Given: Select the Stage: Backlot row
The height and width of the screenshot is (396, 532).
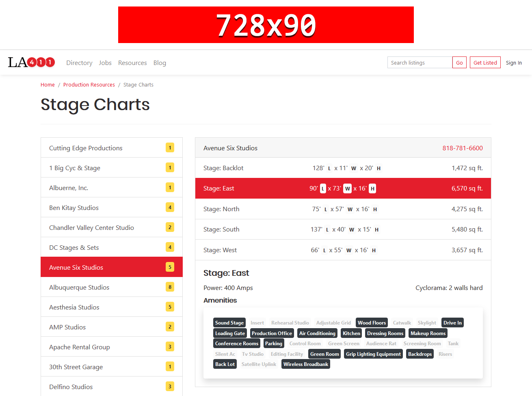Looking at the screenshot, I should (343, 168).
